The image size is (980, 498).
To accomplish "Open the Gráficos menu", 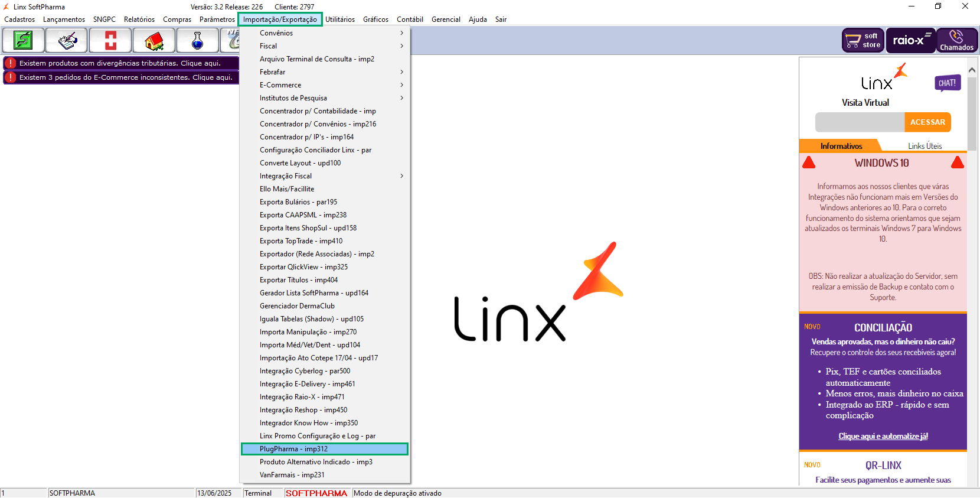I will 375,19.
